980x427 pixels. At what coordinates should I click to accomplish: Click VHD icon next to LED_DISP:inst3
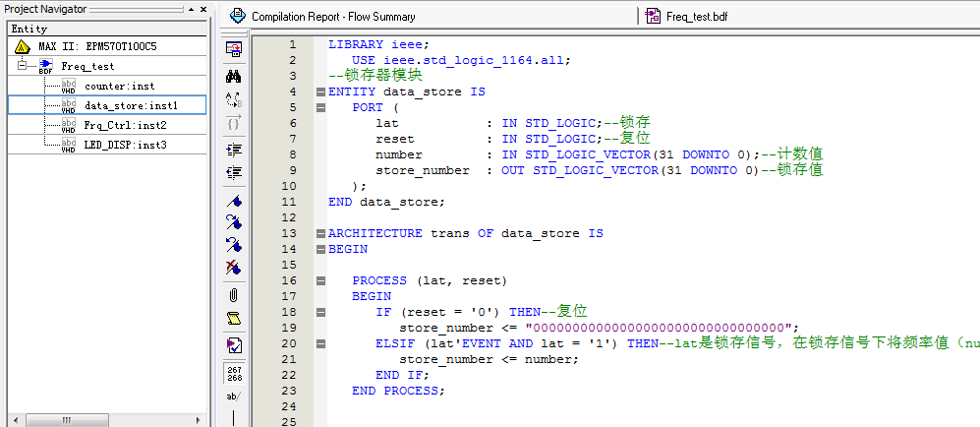point(70,145)
